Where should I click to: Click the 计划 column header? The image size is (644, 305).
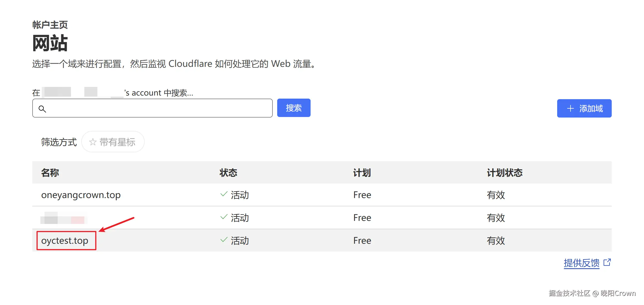click(362, 173)
